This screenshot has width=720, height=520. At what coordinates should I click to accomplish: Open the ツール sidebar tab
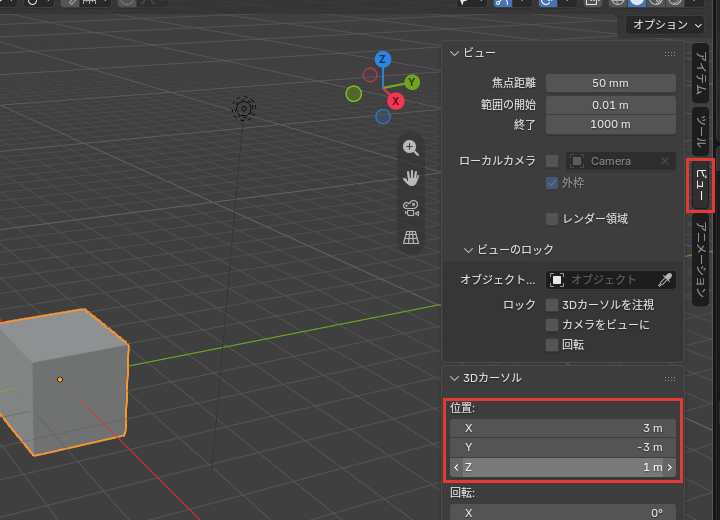click(x=701, y=132)
